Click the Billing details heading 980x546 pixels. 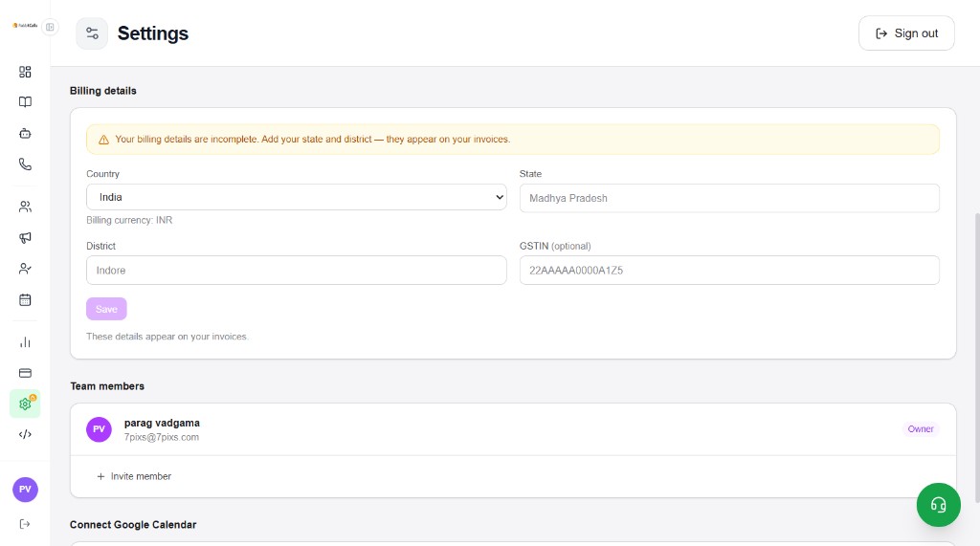103,91
